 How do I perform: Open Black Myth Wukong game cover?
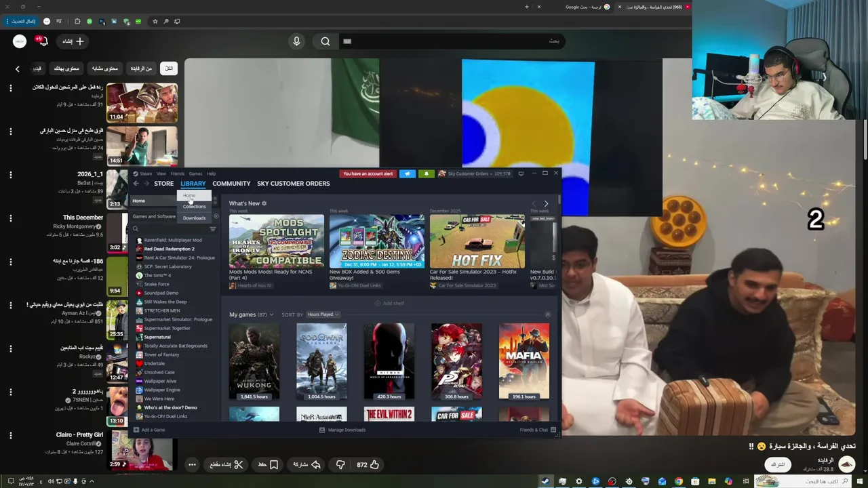pos(254,361)
